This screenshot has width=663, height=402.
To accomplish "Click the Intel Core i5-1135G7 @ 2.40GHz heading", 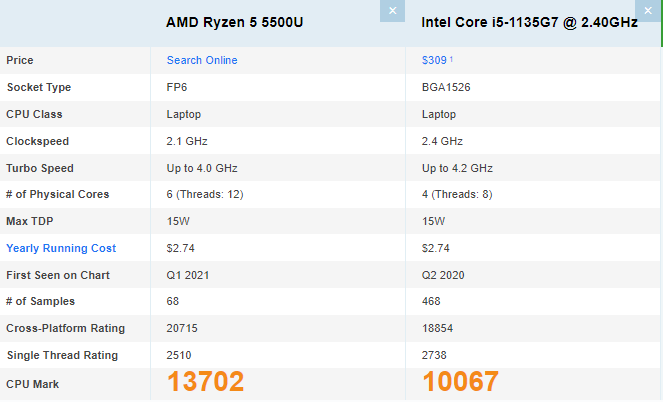I will tap(529, 22).
